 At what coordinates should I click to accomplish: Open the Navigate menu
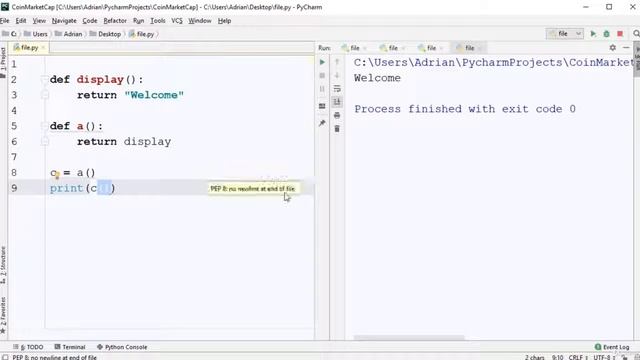coord(64,21)
